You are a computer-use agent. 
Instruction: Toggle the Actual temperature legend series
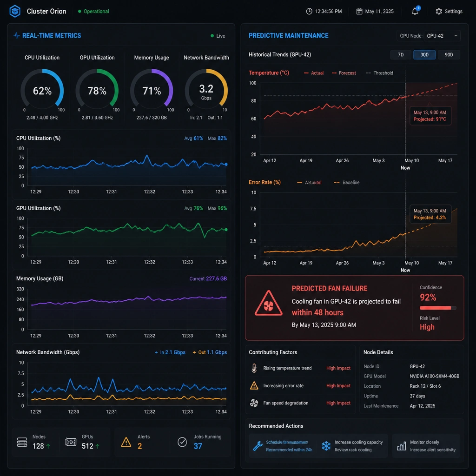(x=314, y=73)
